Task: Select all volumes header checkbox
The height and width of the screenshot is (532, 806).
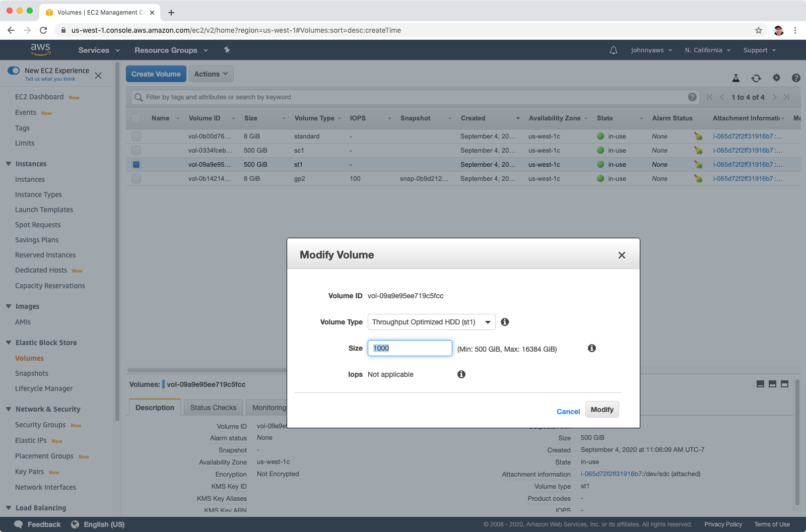Action: point(136,118)
